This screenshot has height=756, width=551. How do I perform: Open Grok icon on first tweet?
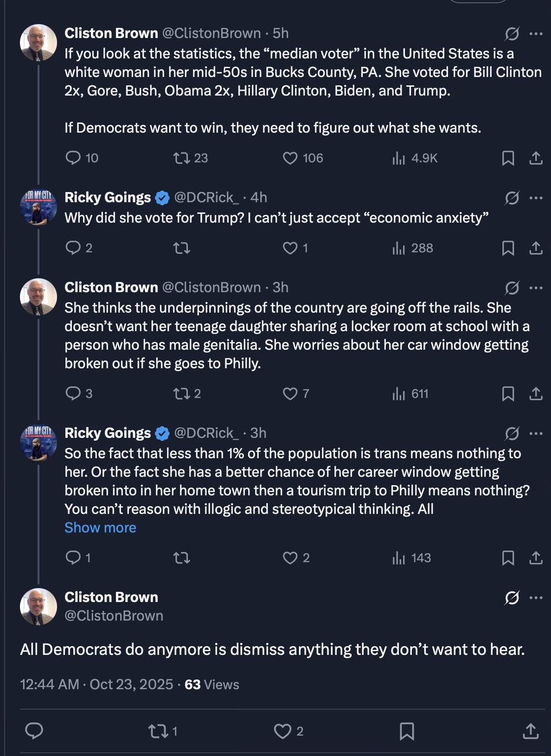click(x=512, y=33)
